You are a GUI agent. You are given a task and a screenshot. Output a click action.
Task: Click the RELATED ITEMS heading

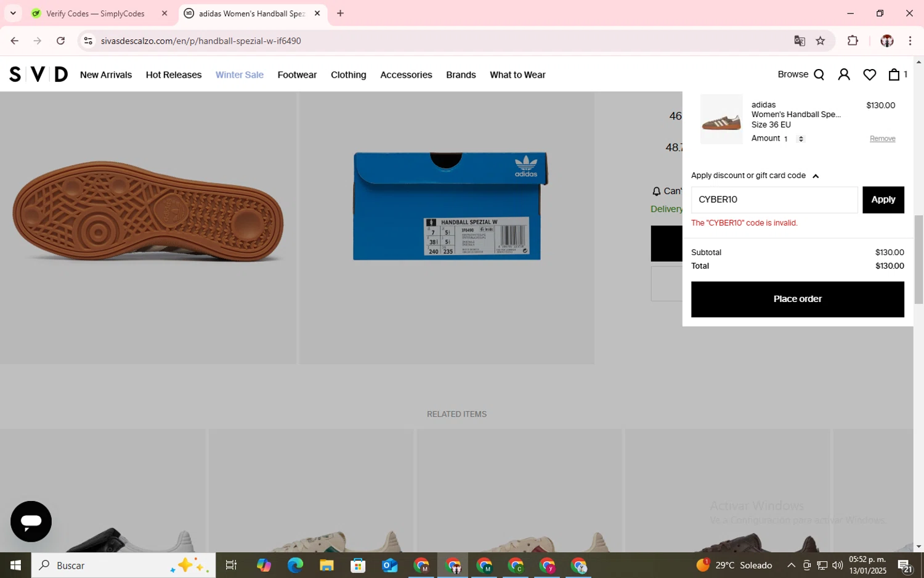(x=456, y=414)
